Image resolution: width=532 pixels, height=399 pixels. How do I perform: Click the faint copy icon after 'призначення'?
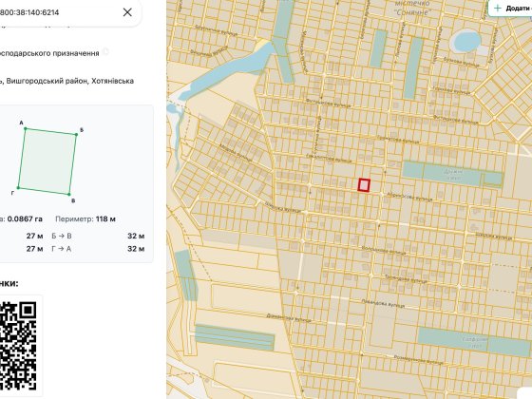tap(105, 51)
